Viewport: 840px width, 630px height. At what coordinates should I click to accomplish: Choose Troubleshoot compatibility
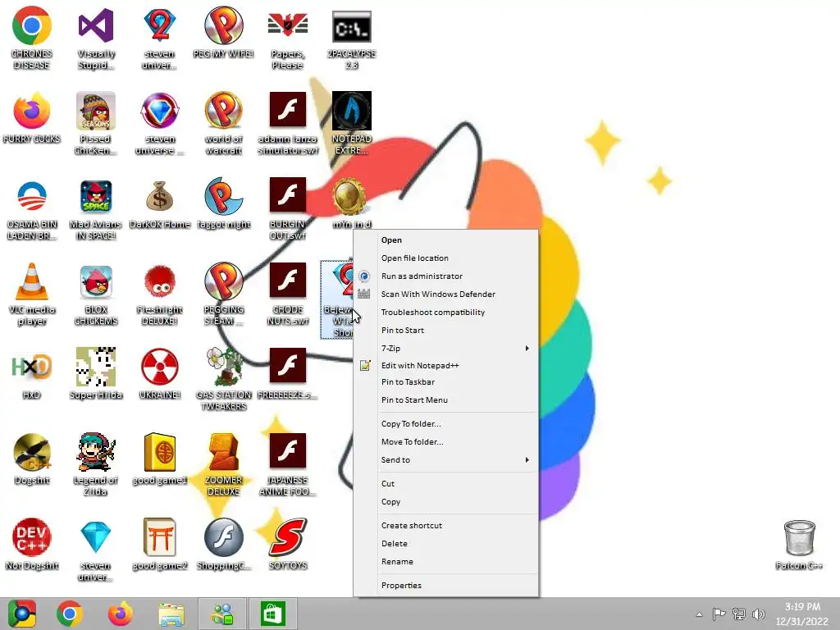(446, 313)
